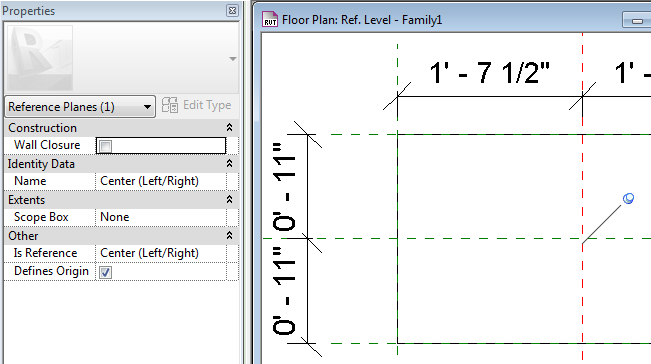The image size is (651, 364).
Task: Select the green dashed center horizontal reference plane
Action: coord(457,239)
